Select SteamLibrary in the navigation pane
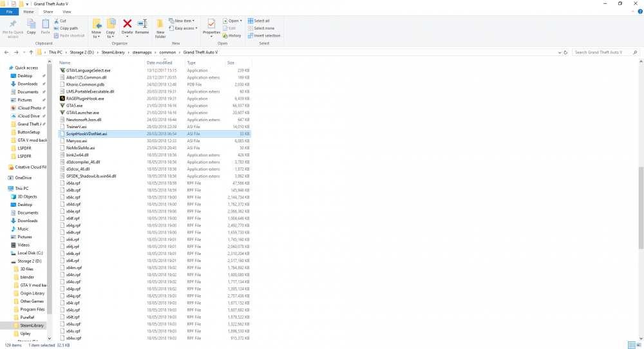 point(31,326)
